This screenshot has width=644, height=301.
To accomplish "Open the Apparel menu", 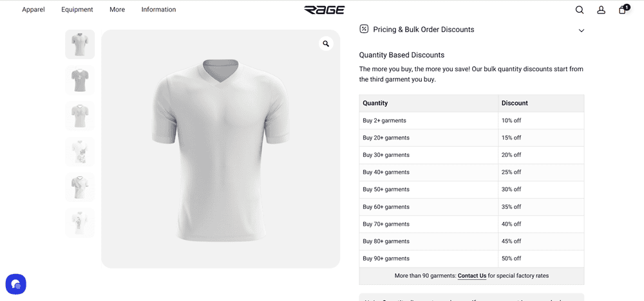I will [x=33, y=10].
